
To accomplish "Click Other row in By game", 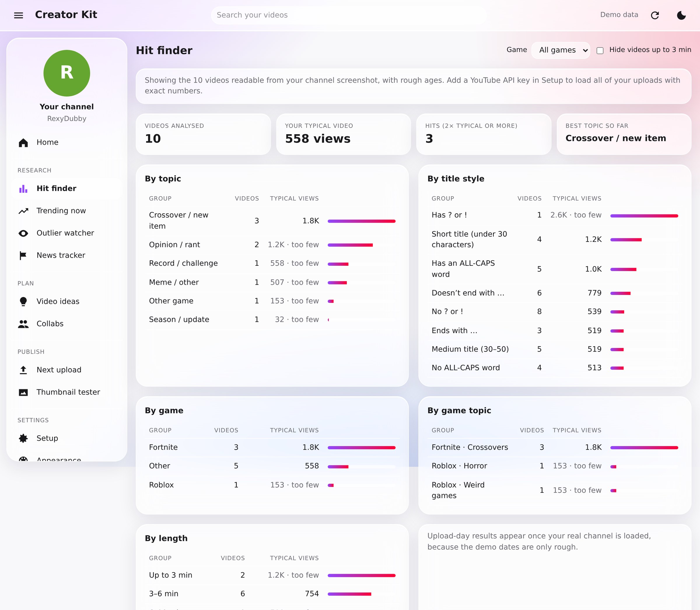I will (272, 466).
